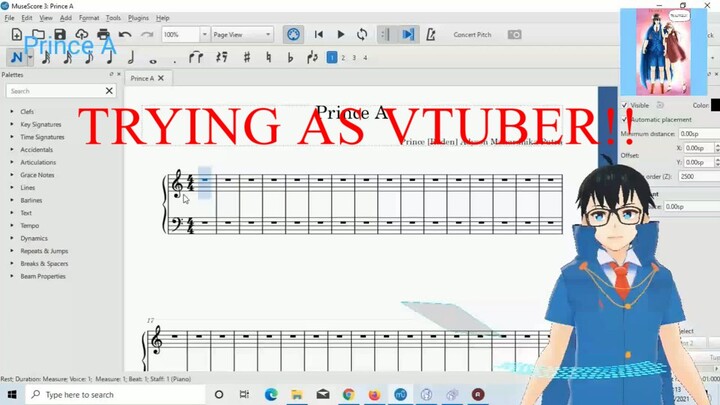720x405 pixels.
Task: Open note input mode dropdown arrow
Action: [x=30, y=57]
